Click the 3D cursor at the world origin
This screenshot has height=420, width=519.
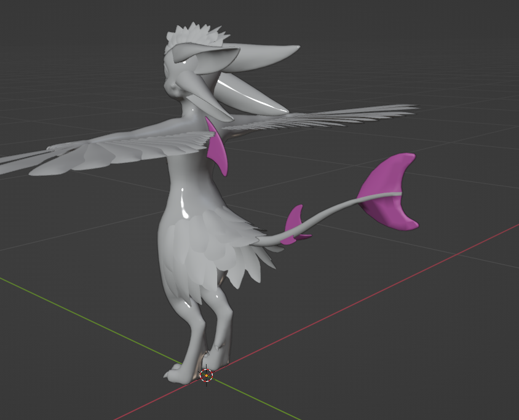pyautogui.click(x=206, y=376)
